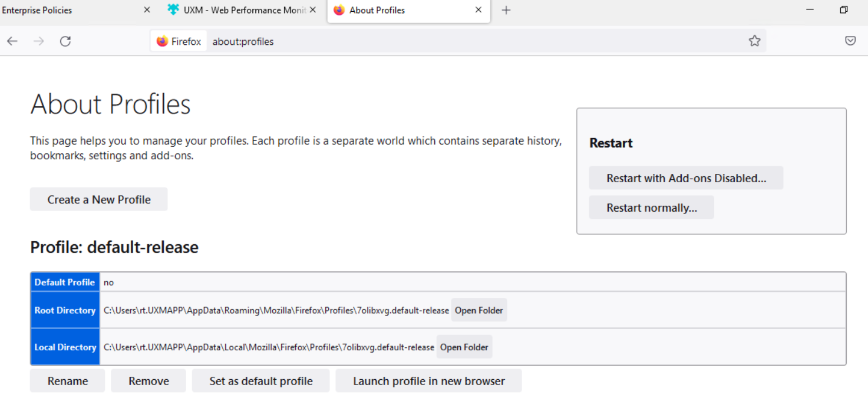Reload the current page
Screen dimensions: 868x401
(65, 41)
